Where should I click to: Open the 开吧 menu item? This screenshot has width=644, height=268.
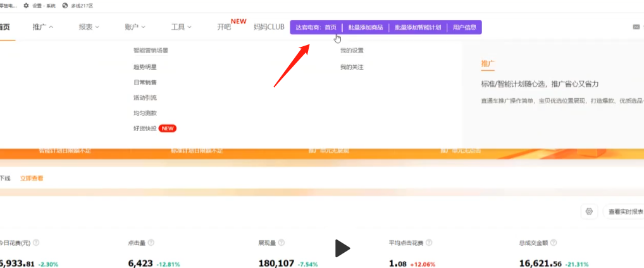225,27
